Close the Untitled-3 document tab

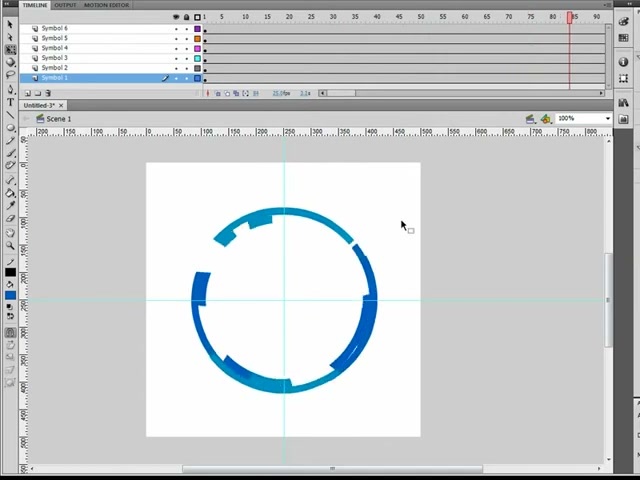pos(61,105)
